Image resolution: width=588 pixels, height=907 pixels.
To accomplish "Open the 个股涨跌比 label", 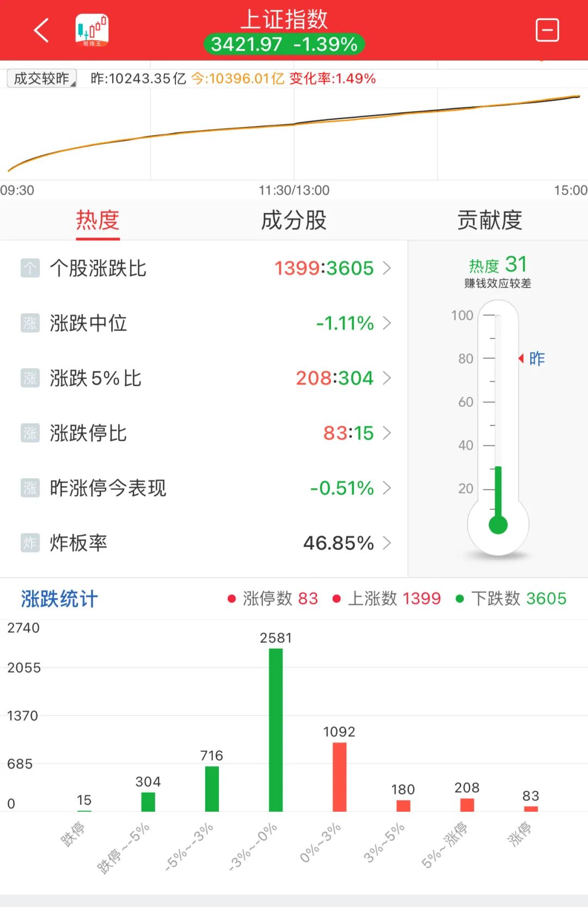I will click(x=98, y=268).
